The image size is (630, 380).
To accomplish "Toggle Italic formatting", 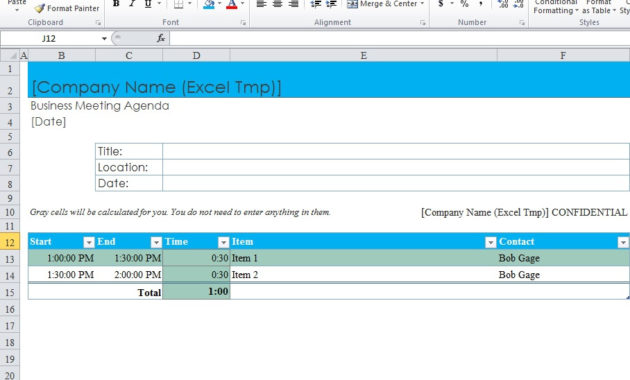I will (x=132, y=4).
